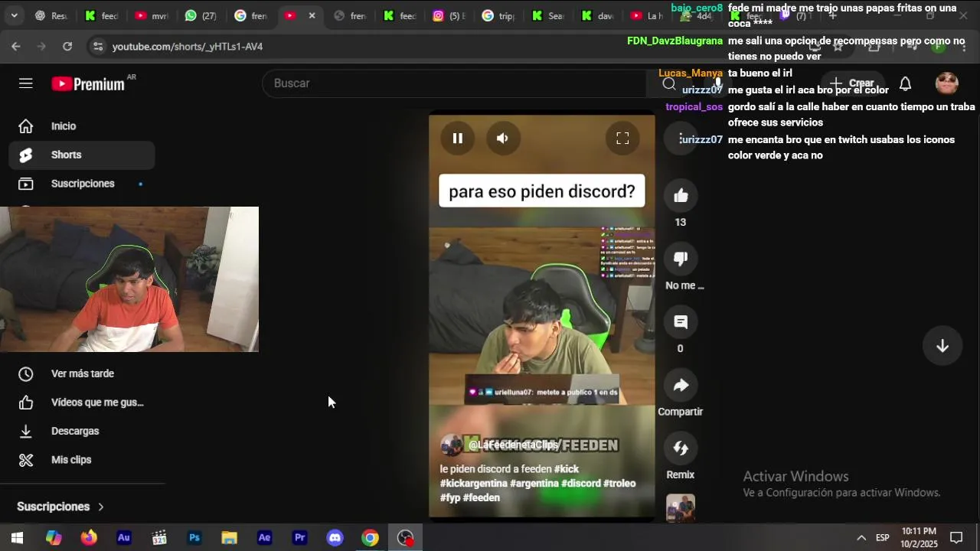Click the youtube.com address bar
Image resolution: width=980 pixels, height=551 pixels.
coord(188,47)
